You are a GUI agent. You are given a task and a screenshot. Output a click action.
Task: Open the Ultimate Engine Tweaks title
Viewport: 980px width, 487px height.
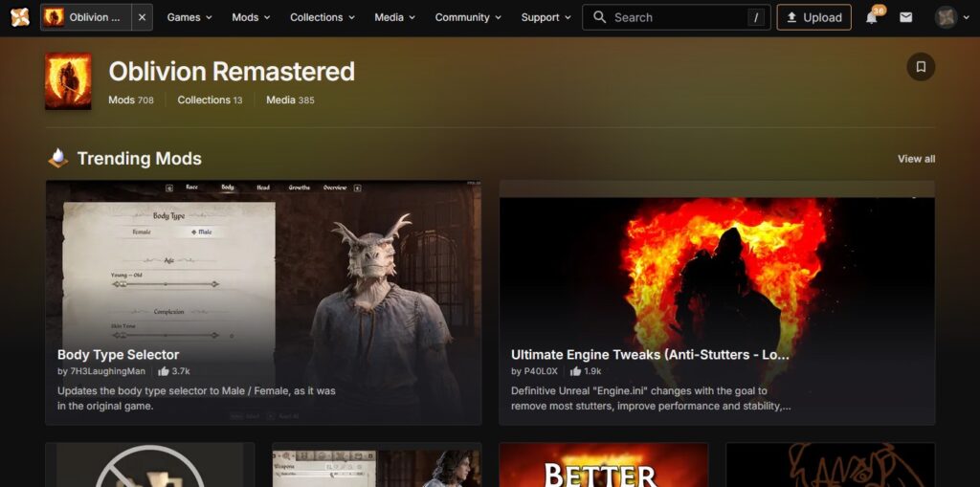[x=650, y=355]
